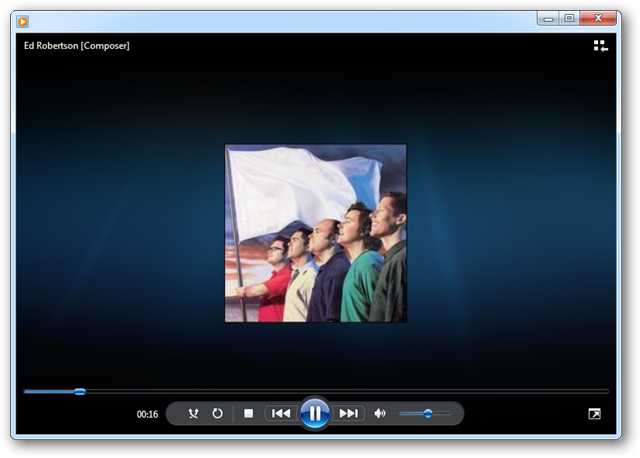
Task: Click the 00:16 elapsed time display
Action: (x=147, y=414)
